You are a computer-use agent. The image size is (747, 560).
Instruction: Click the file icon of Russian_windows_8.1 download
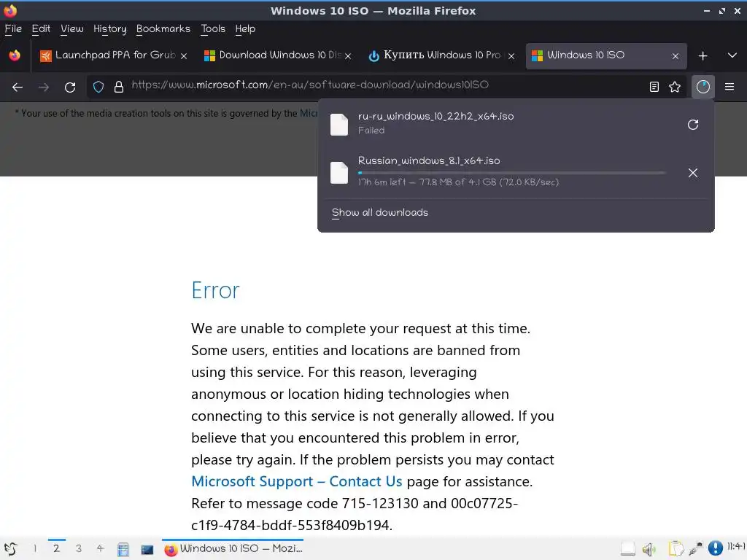[339, 172]
